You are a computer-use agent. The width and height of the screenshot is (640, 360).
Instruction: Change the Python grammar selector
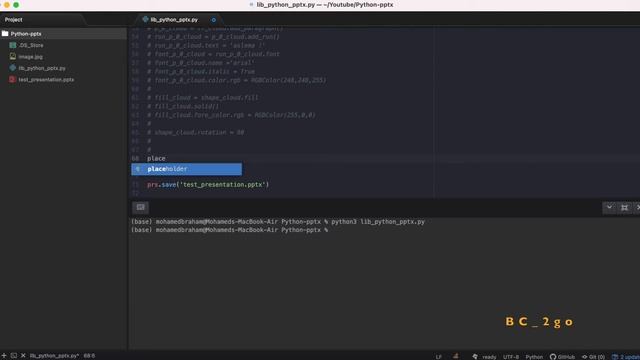tap(534, 357)
